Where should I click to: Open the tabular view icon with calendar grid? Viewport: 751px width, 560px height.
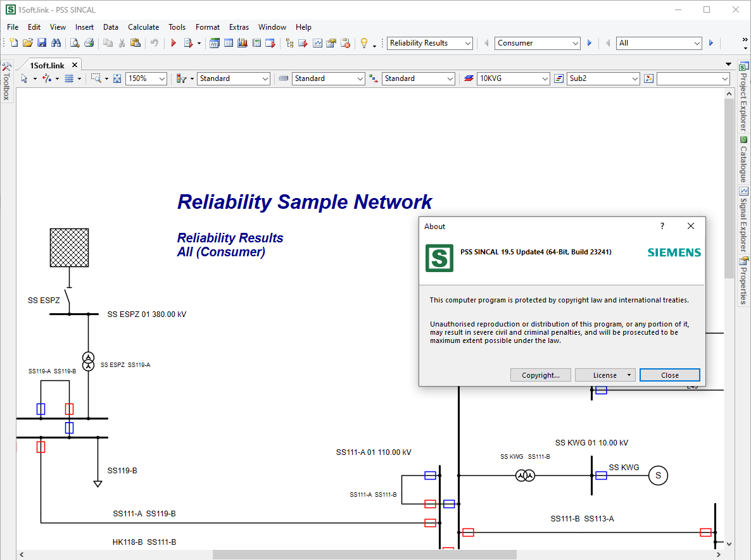[x=215, y=43]
